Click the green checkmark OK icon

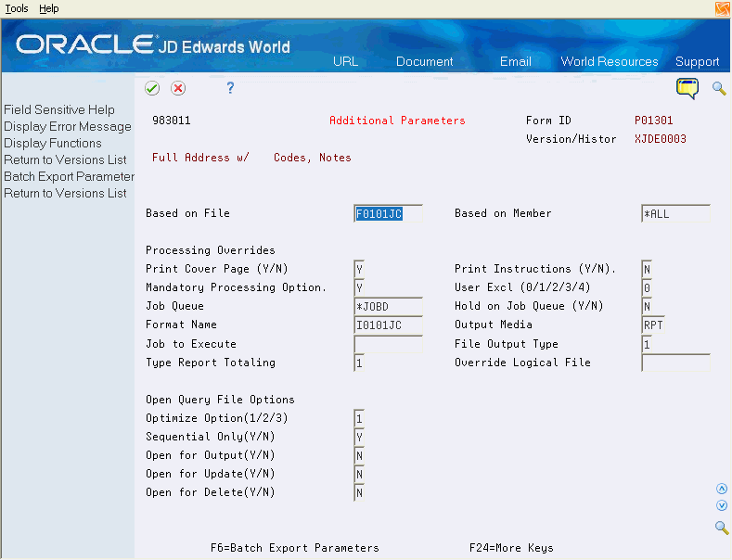(x=152, y=88)
